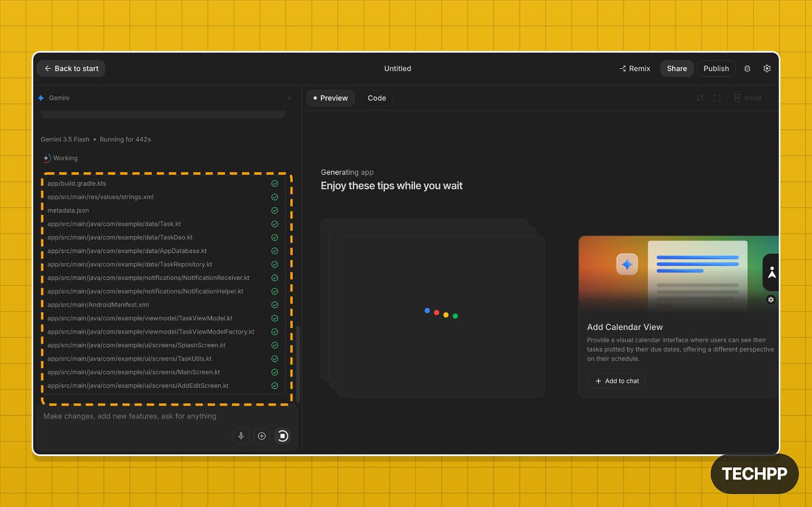
Task: Select TaskRepository.kt file row
Action: (x=162, y=264)
